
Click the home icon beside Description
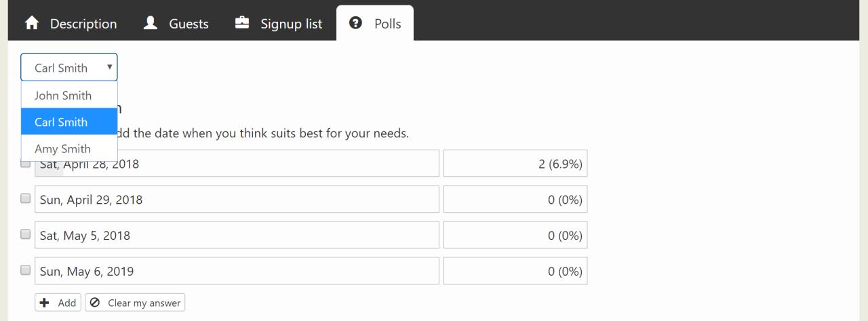point(32,23)
